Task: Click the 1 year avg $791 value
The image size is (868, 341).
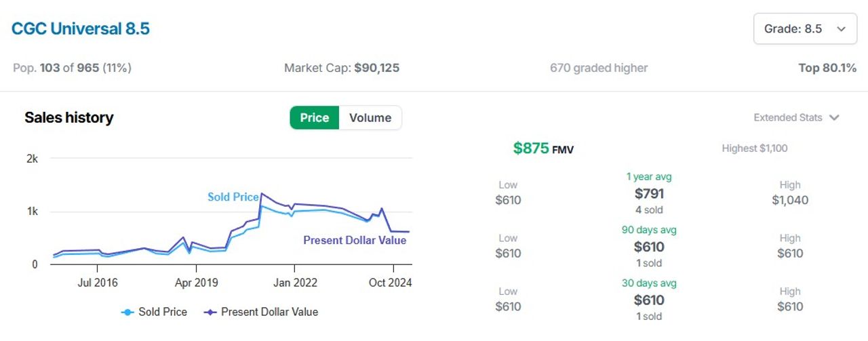Action: click(649, 194)
